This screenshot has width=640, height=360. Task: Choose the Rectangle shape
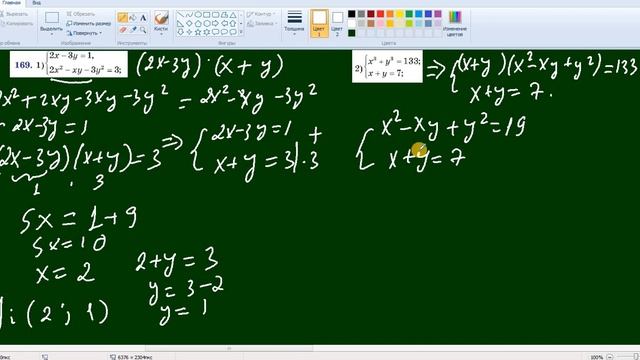[207, 15]
